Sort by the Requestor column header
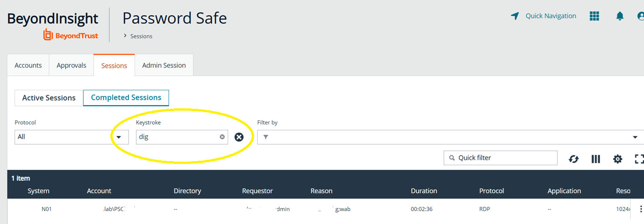The height and width of the screenshot is (224, 644). (257, 191)
